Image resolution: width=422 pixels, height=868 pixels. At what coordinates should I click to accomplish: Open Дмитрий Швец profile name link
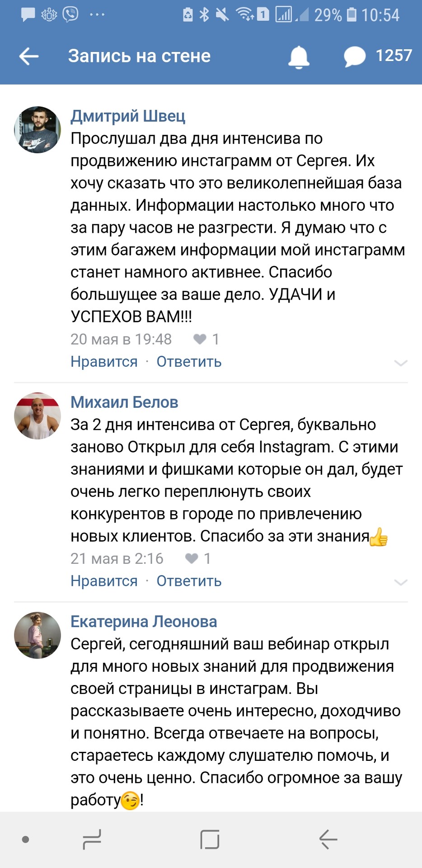(x=128, y=116)
